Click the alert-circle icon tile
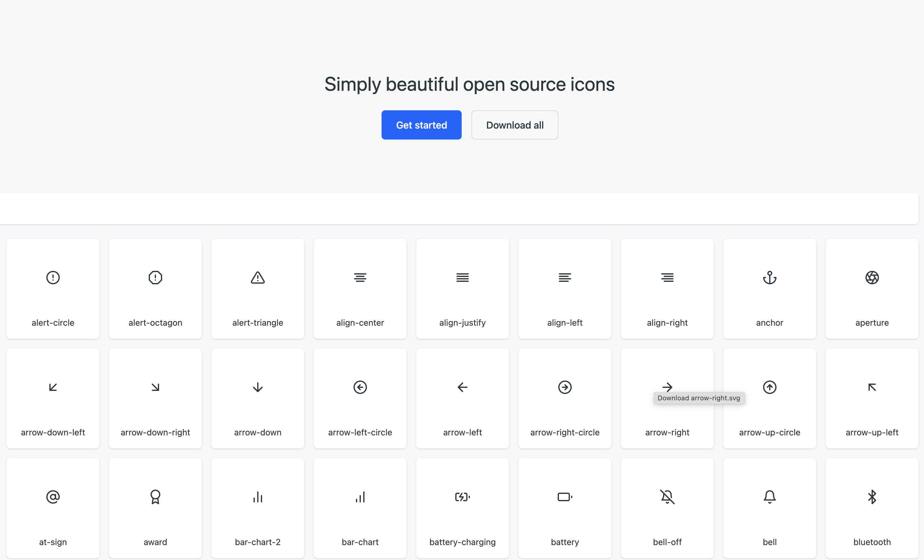The width and height of the screenshot is (924, 560). tap(53, 289)
